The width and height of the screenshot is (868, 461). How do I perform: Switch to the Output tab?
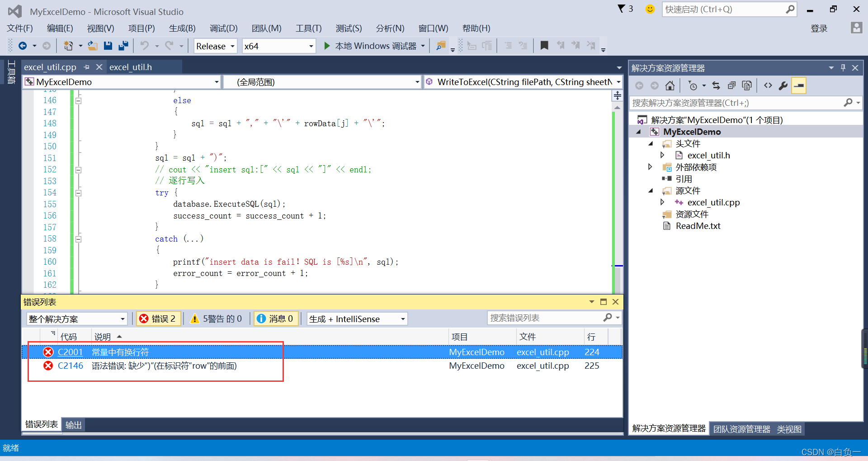[x=73, y=425]
